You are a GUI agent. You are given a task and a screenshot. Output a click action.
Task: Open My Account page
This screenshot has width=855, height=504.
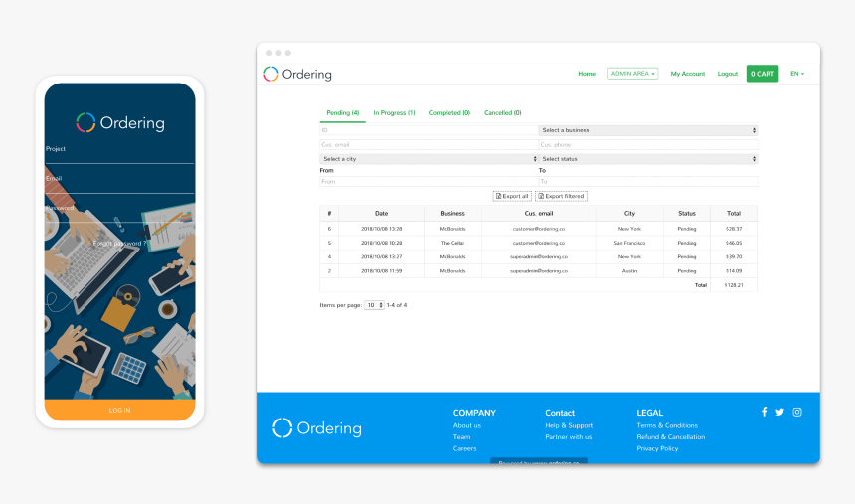coord(688,74)
